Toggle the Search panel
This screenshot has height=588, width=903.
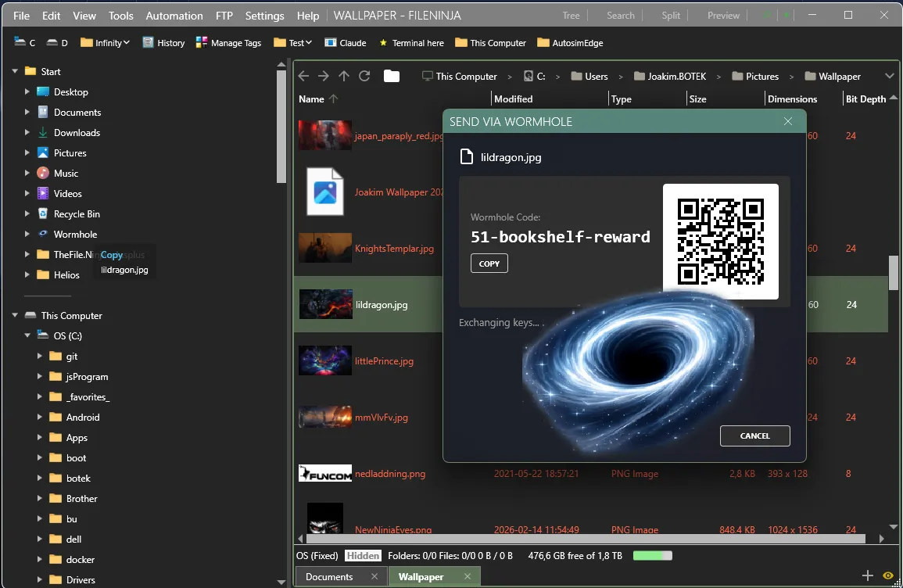[x=620, y=16]
